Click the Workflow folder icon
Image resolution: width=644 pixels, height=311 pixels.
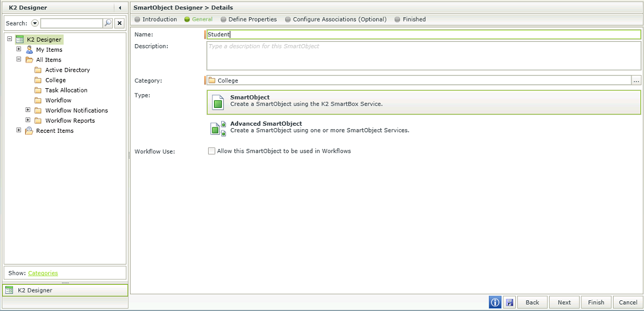[x=38, y=100]
